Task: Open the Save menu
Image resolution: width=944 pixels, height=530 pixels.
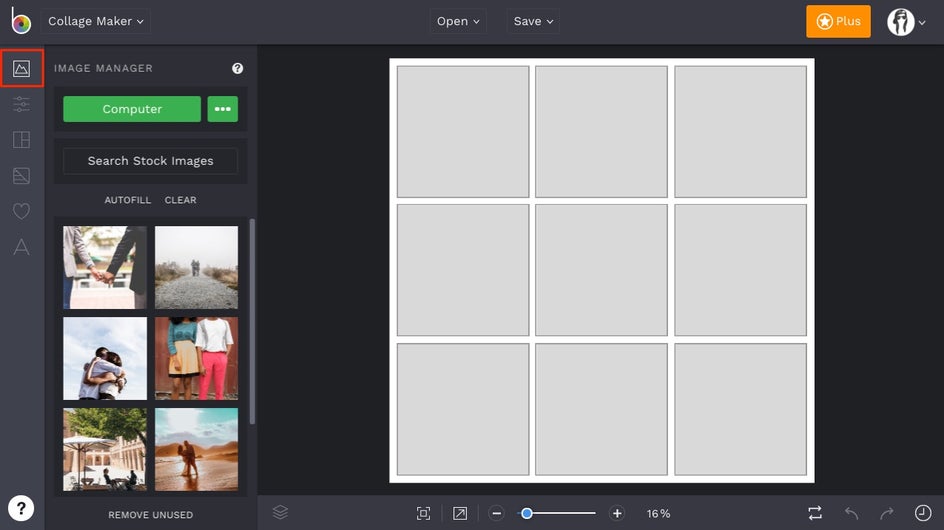Action: 533,21
